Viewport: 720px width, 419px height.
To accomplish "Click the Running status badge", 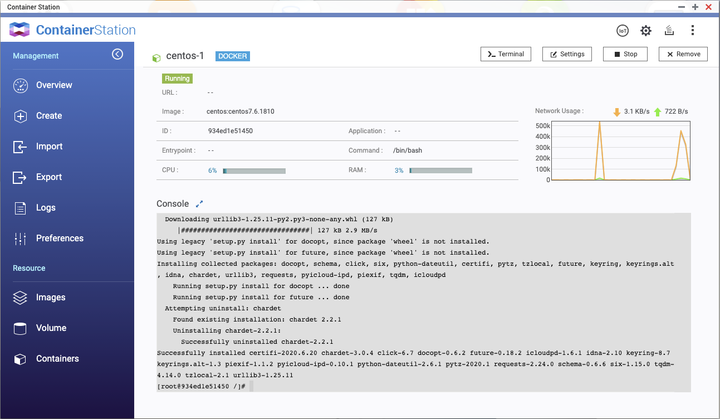I will pos(177,79).
